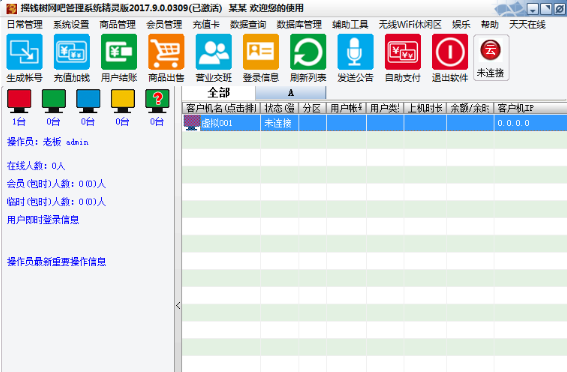Switch to the 全部 tab
The height and width of the screenshot is (372, 567).
pos(219,93)
